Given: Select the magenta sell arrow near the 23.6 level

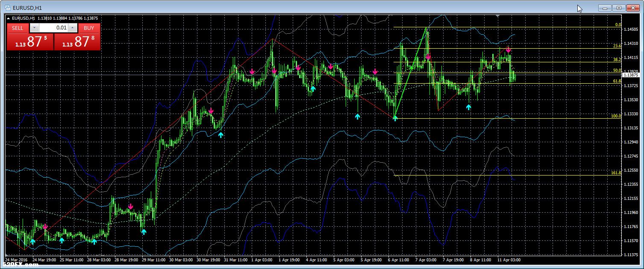Looking at the screenshot, I should pos(509,50).
